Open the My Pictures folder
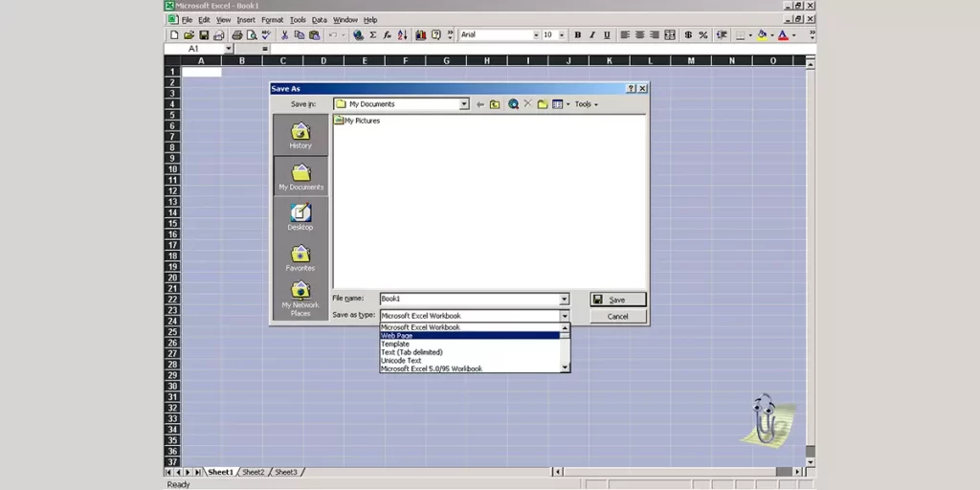Screen dimensions: 980x490 358,121
